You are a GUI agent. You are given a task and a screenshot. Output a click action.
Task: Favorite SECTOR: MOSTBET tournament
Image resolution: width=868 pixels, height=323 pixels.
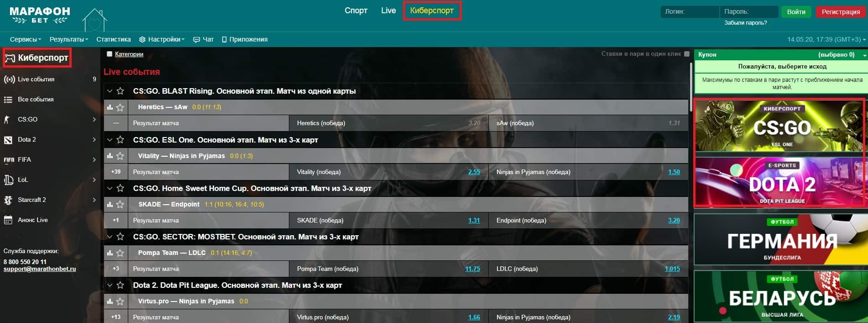point(120,237)
